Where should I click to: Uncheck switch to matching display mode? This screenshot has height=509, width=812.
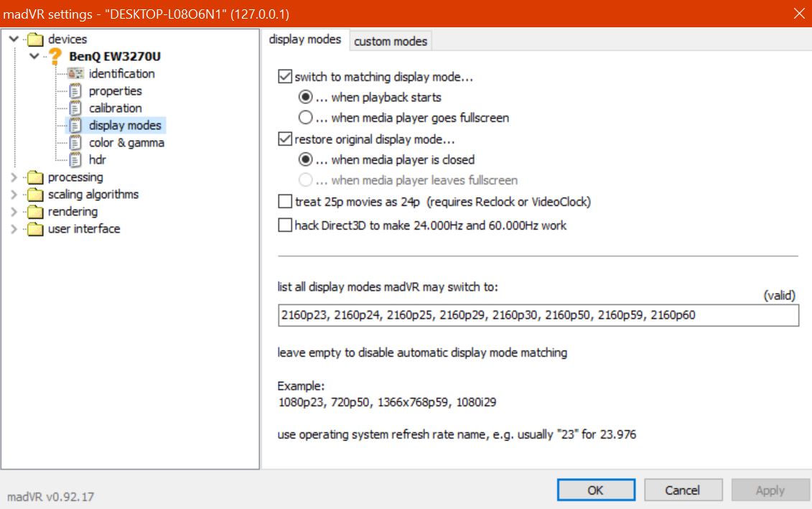click(285, 77)
